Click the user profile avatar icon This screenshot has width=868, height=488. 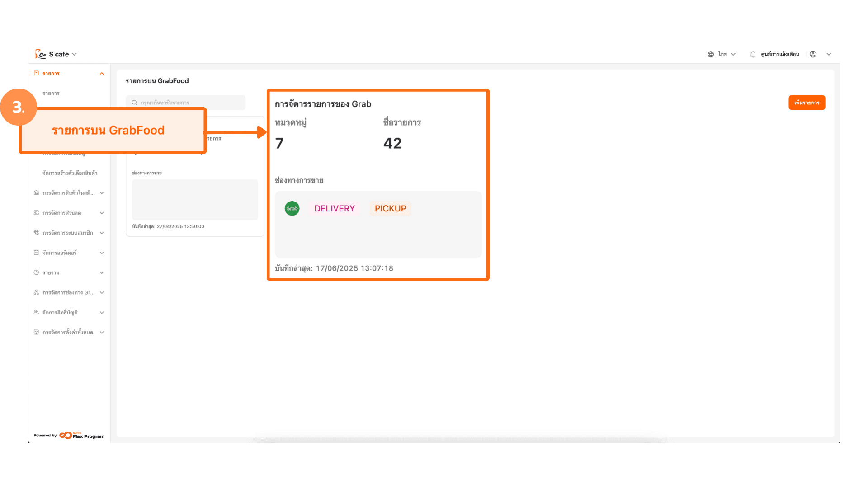pos(813,54)
